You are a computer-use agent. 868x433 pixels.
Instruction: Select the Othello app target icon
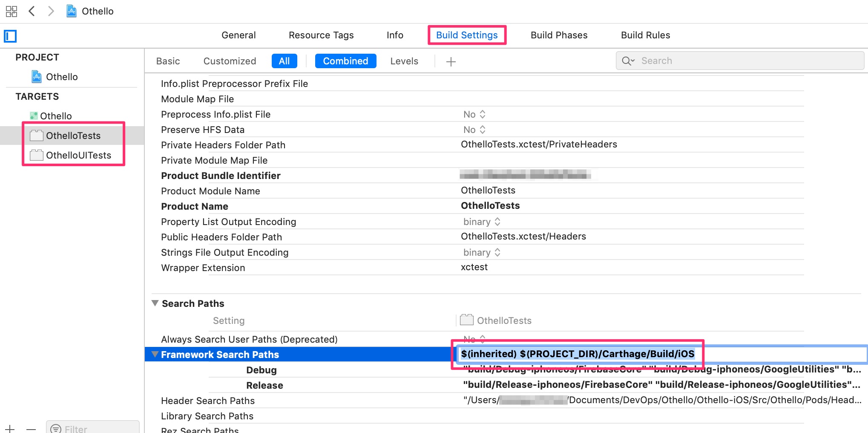[34, 115]
